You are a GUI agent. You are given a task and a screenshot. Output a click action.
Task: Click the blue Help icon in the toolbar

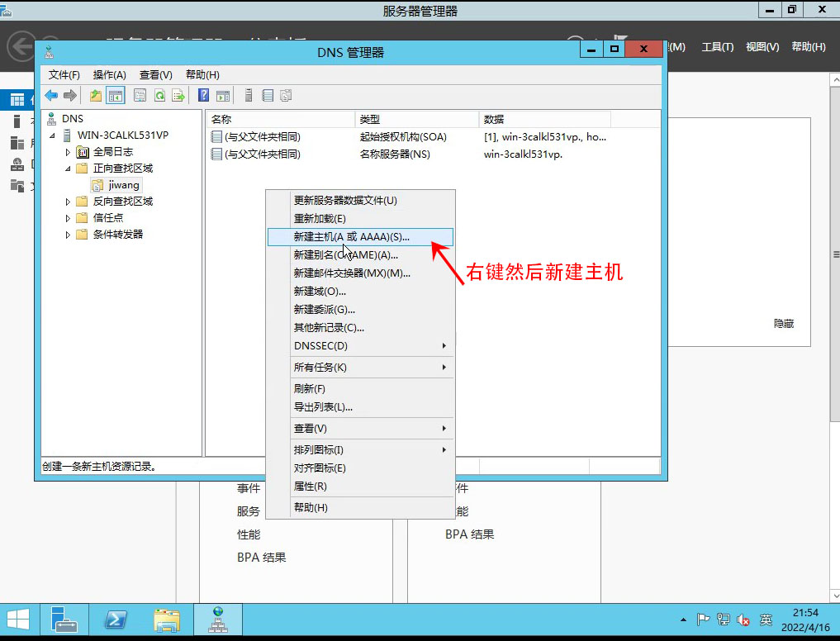[x=203, y=95]
